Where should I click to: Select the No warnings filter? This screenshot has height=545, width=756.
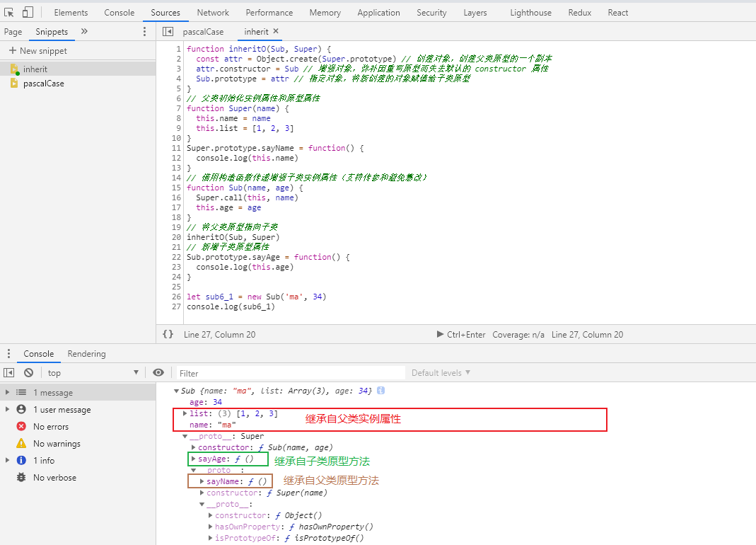(78, 443)
